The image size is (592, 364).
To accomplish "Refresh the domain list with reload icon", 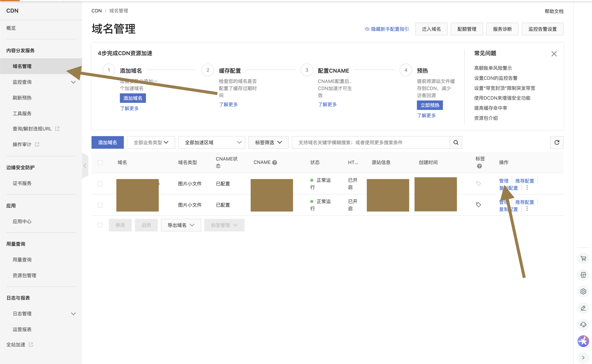I will 557,142.
